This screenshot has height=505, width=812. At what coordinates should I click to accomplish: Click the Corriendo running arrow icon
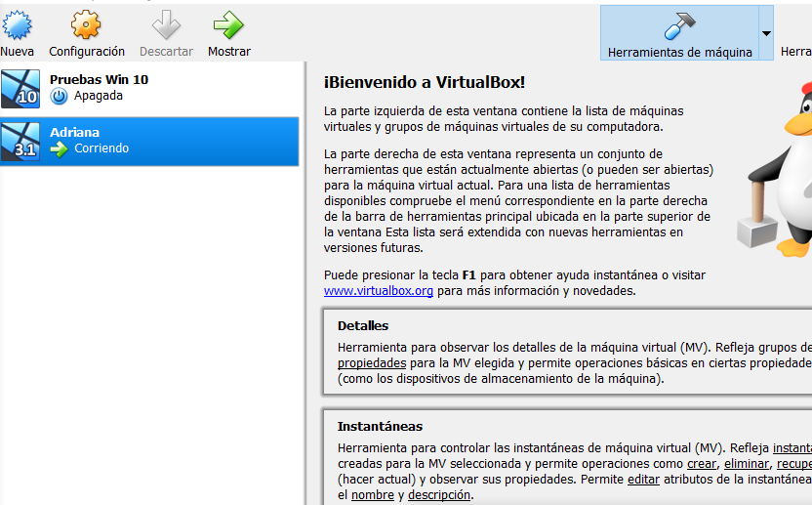[59, 148]
